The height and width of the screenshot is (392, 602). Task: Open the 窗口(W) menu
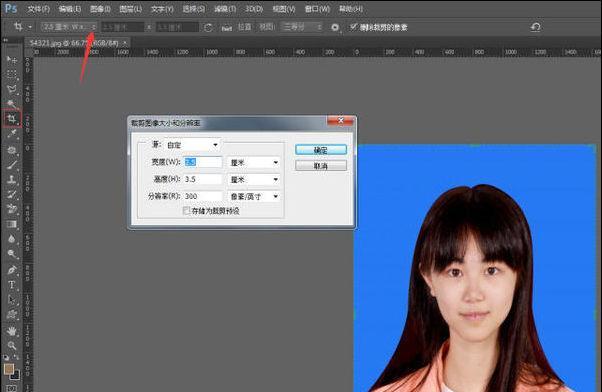(317, 9)
